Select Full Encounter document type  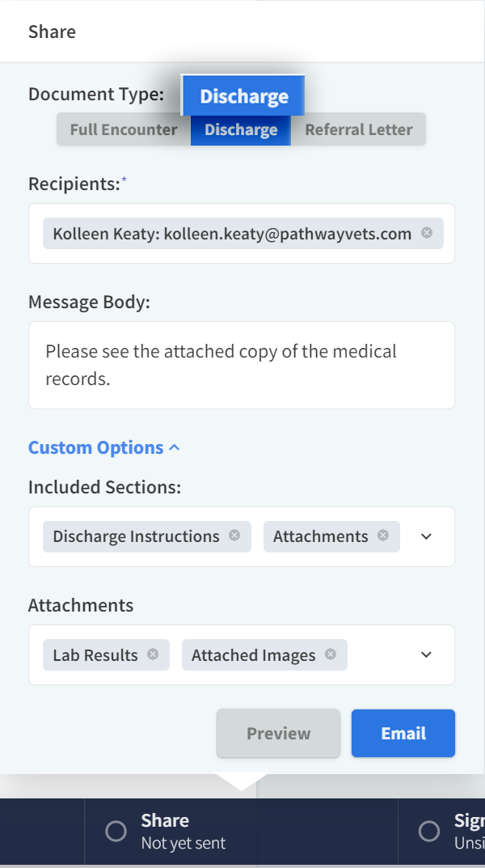click(x=124, y=129)
